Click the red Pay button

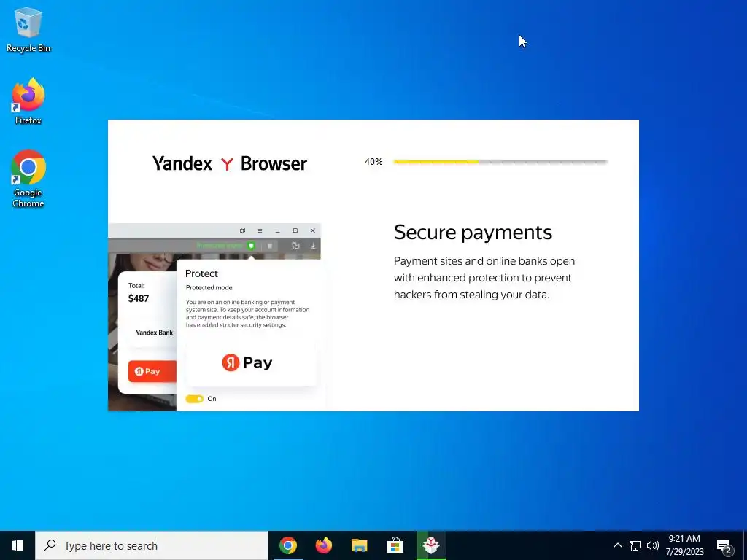pyautogui.click(x=152, y=371)
